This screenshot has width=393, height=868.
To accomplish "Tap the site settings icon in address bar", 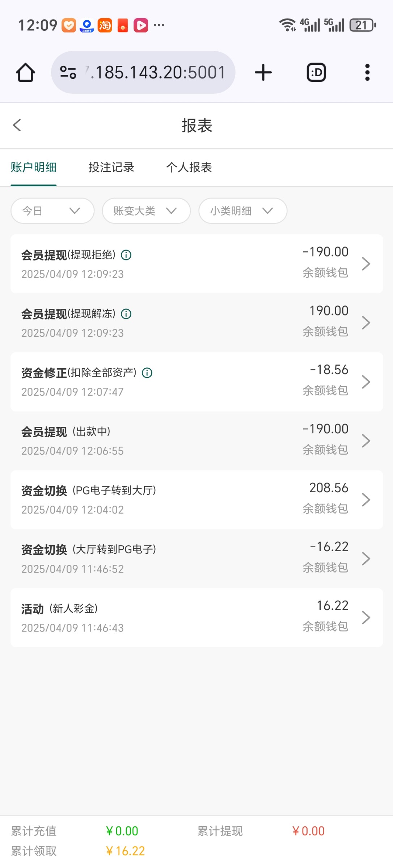I will click(x=68, y=72).
